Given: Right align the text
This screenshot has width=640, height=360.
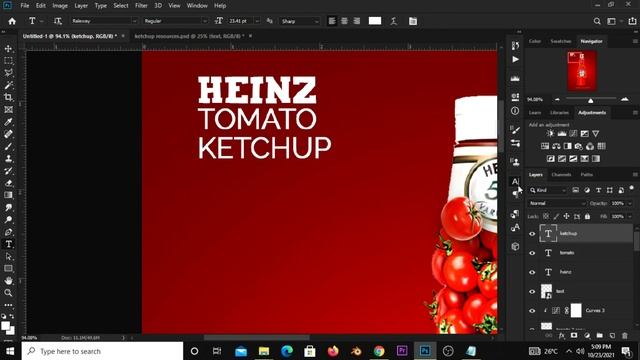Looking at the screenshot, I should tap(357, 21).
